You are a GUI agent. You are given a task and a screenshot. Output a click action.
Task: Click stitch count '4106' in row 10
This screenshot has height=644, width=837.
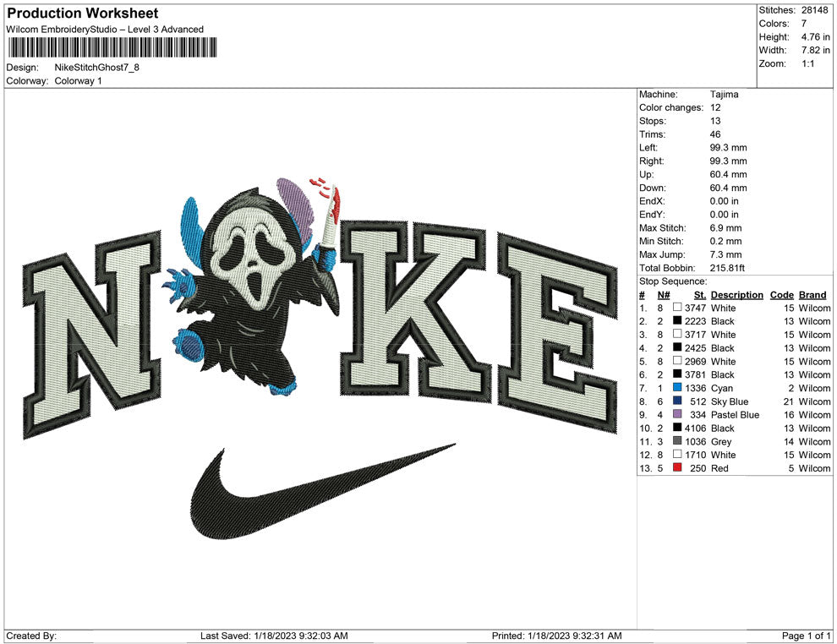click(696, 428)
